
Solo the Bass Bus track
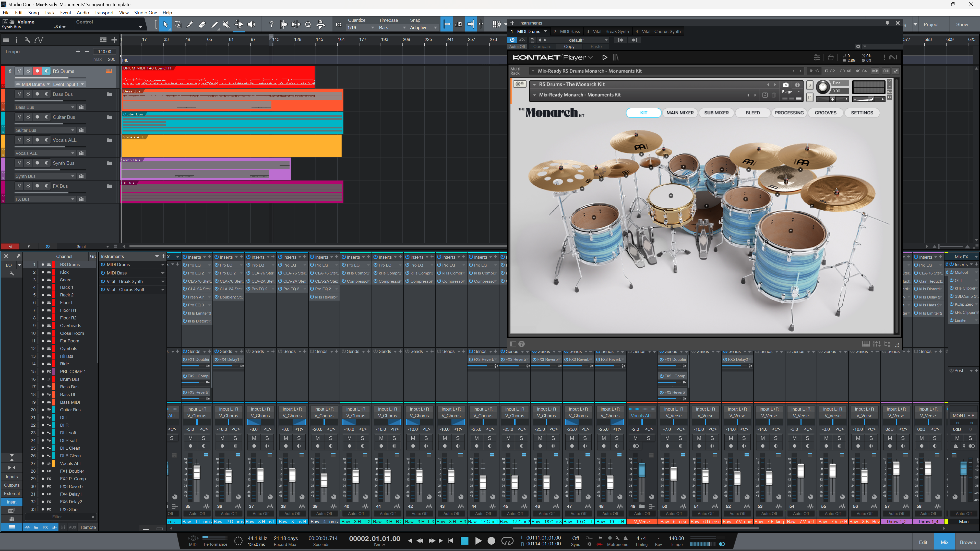coord(28,94)
